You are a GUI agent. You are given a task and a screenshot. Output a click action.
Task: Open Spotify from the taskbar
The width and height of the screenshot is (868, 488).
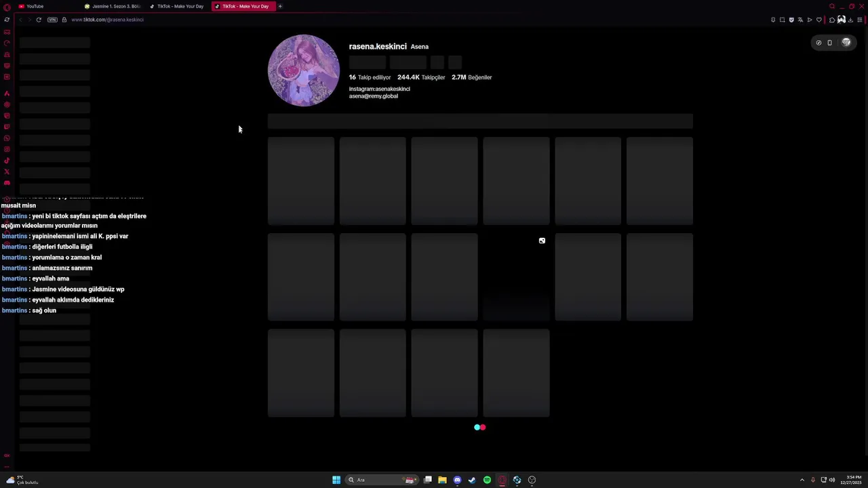point(487,480)
